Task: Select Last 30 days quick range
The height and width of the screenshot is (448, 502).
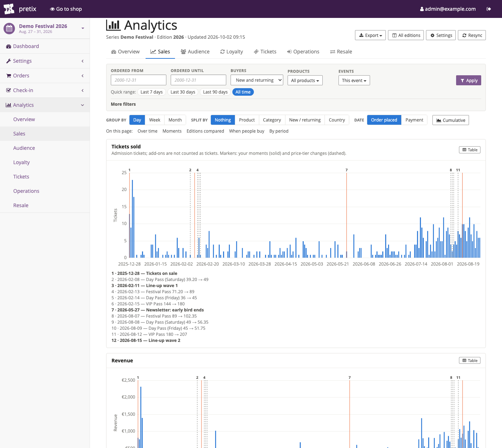Action: click(183, 92)
